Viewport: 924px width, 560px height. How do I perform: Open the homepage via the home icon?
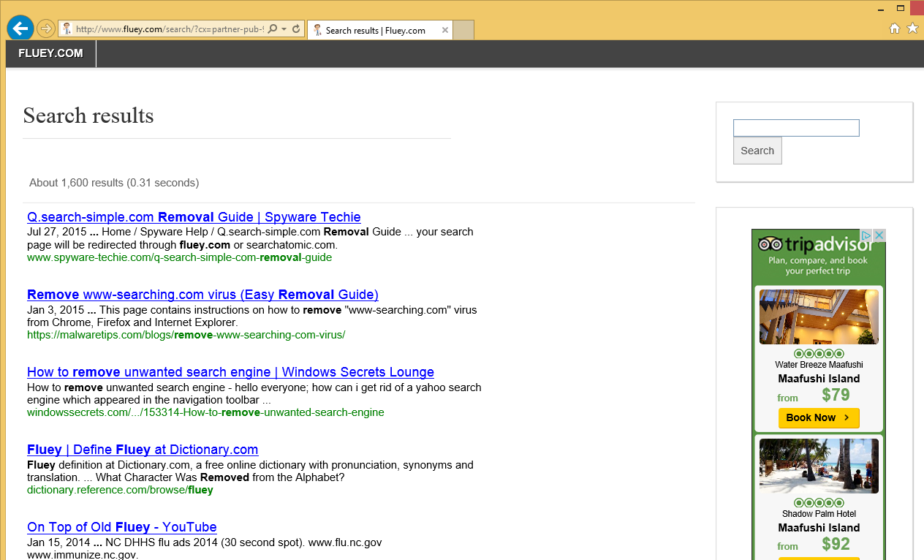pyautogui.click(x=895, y=28)
